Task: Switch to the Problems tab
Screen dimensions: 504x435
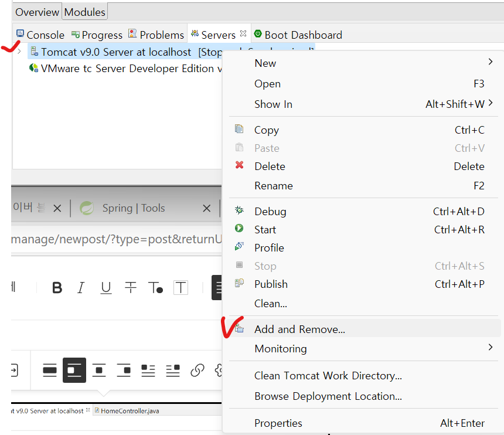Action: coord(156,35)
